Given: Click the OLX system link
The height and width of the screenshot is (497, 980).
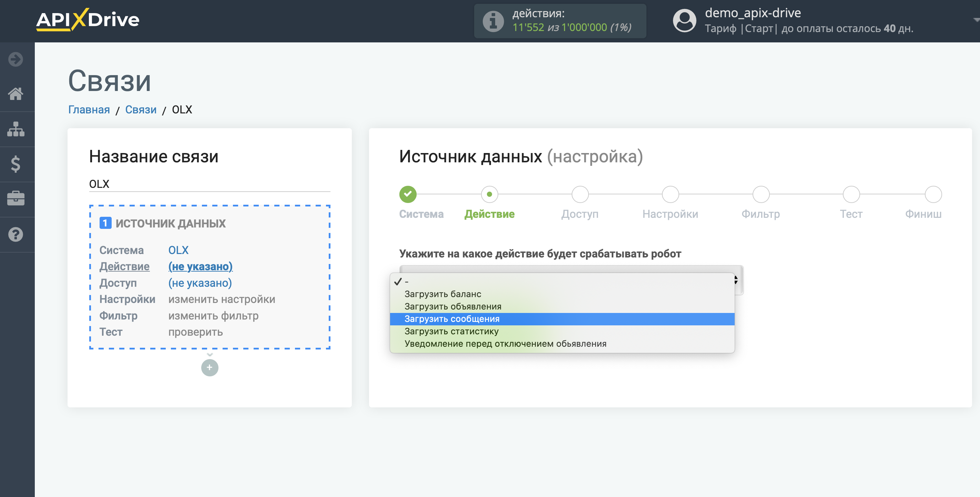Looking at the screenshot, I should 178,250.
